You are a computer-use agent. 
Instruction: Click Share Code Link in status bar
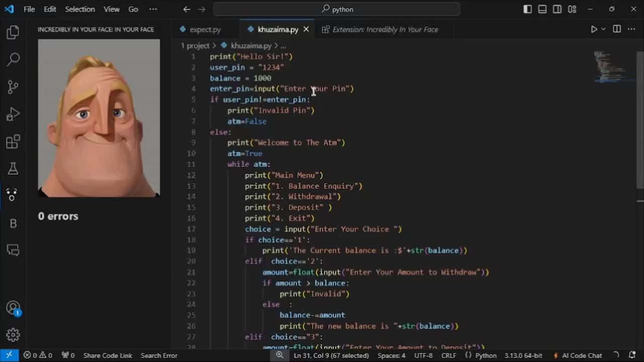[x=107, y=355]
